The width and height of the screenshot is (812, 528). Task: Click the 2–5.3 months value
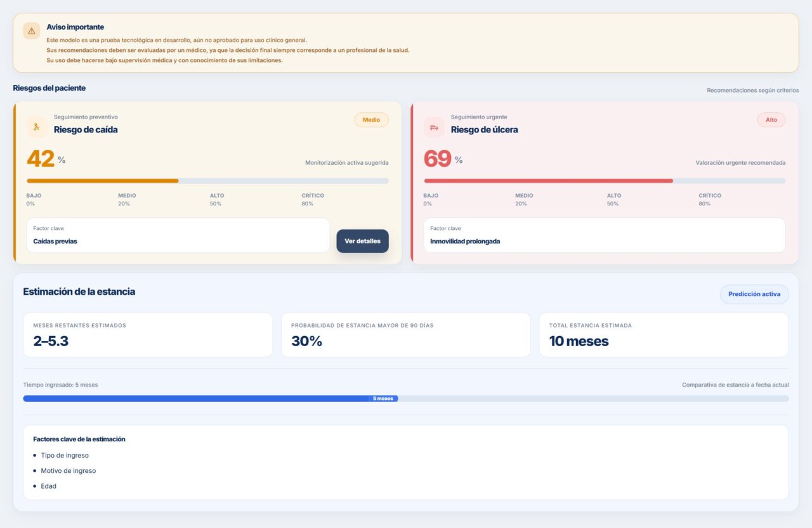(51, 342)
